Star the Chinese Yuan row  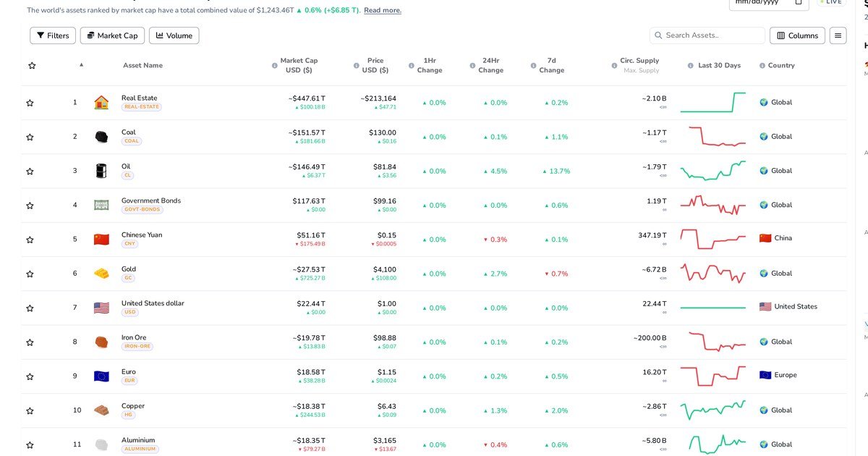30,240
